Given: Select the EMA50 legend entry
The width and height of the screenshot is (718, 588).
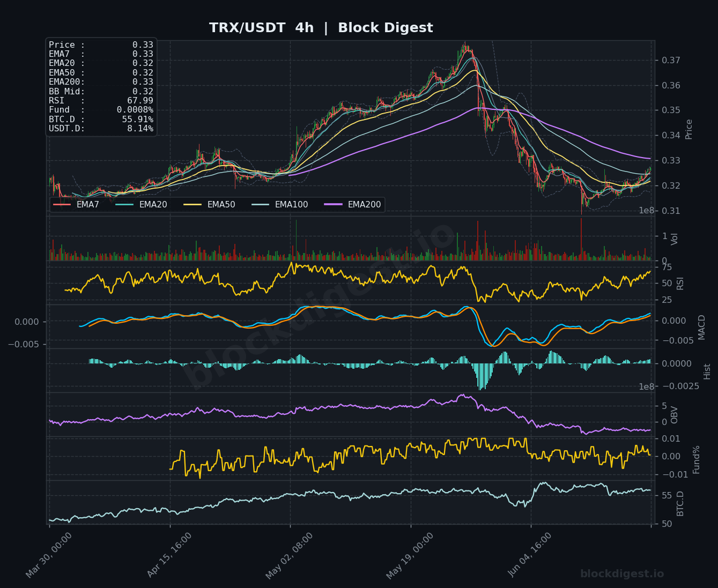Looking at the screenshot, I should tap(209, 204).
